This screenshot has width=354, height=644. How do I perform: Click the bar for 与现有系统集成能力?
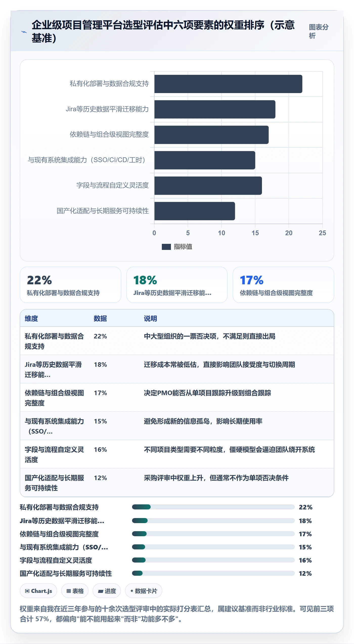(x=205, y=160)
